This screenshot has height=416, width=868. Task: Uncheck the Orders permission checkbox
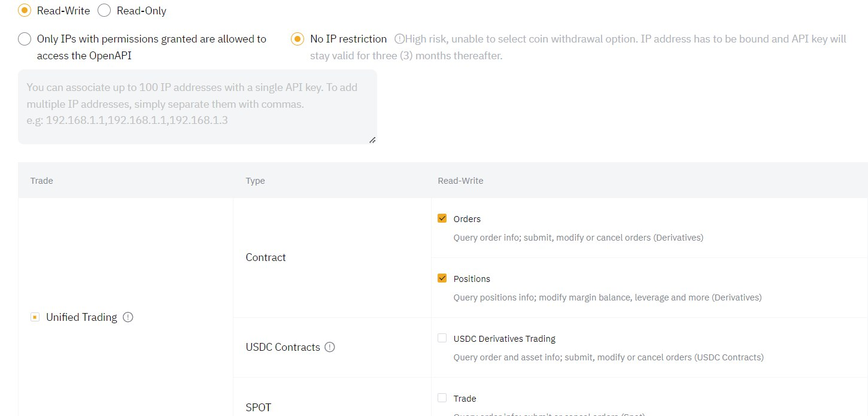(x=442, y=218)
